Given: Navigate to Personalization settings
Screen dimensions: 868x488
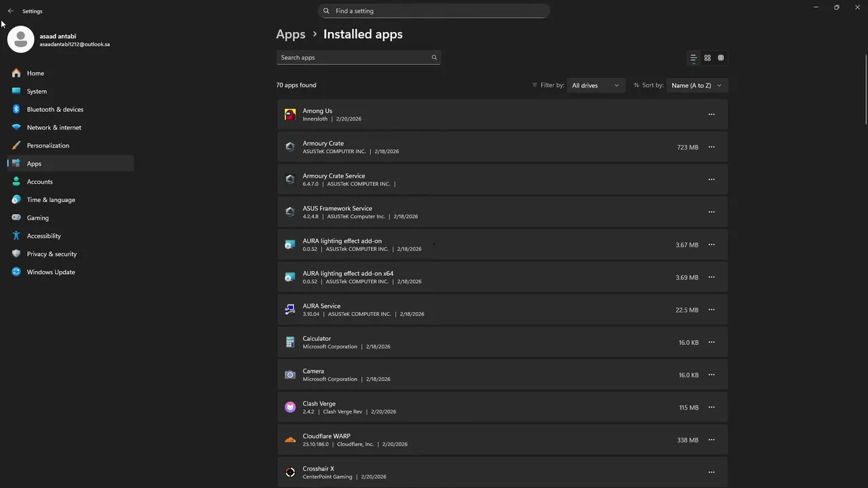Looking at the screenshot, I should [x=47, y=146].
